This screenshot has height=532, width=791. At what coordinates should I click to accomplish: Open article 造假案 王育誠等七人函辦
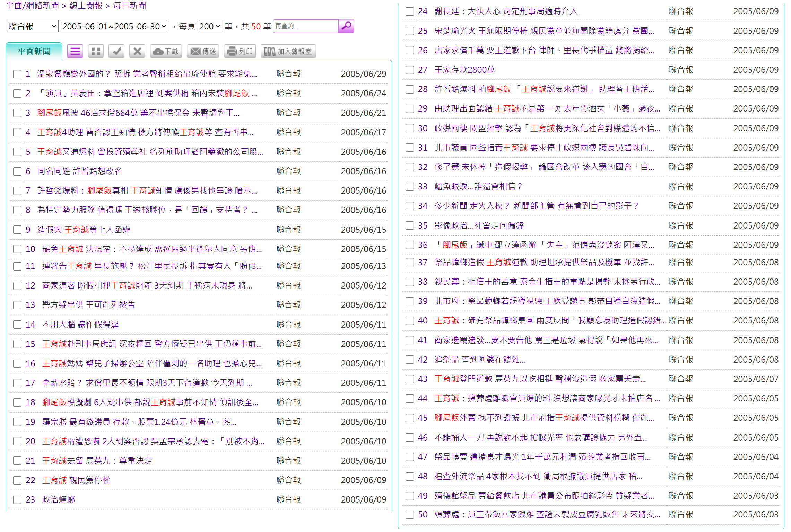point(84,230)
